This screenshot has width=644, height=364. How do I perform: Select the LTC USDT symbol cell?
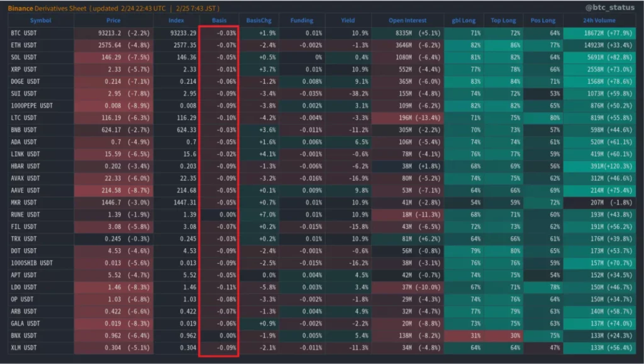coord(41,118)
